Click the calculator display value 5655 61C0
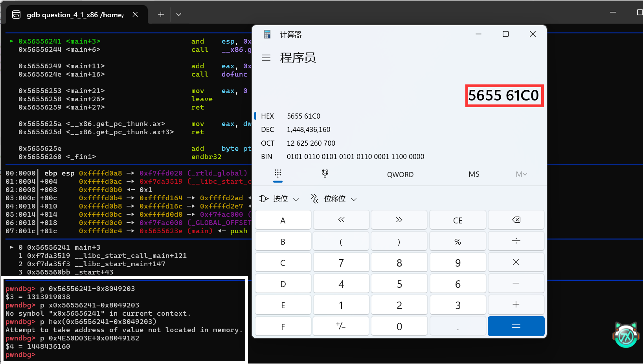The height and width of the screenshot is (364, 643). [x=503, y=95]
